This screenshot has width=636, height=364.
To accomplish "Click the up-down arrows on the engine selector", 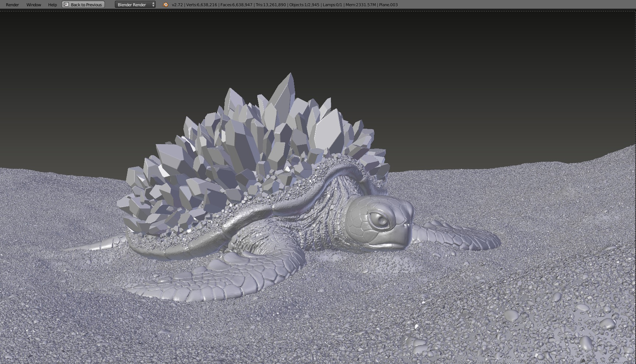I will click(x=153, y=5).
